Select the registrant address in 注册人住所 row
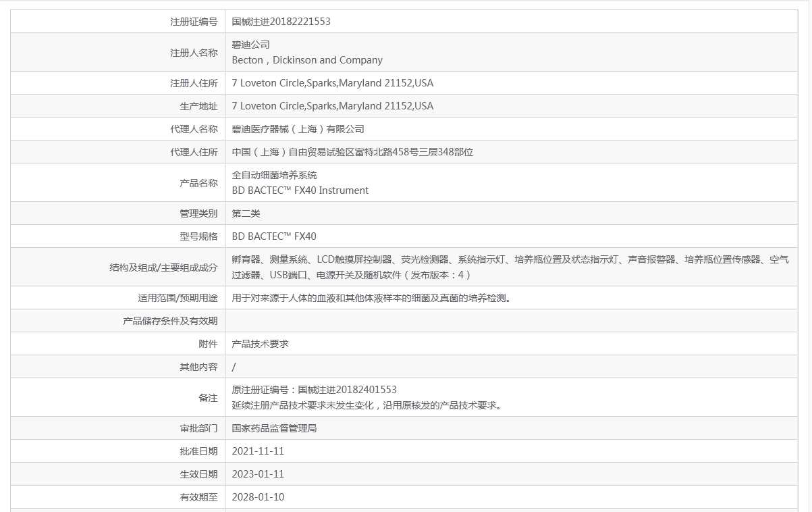This screenshot has width=812, height=512. tap(333, 83)
